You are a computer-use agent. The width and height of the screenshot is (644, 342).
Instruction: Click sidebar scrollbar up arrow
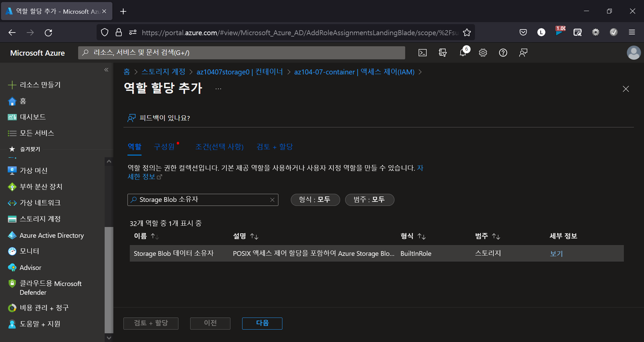click(x=109, y=162)
